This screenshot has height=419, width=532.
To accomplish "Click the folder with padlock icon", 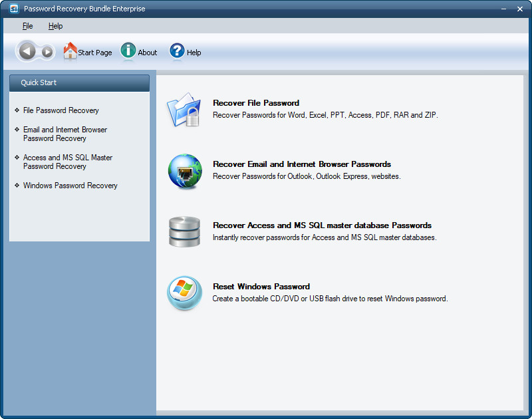I will pos(184,109).
